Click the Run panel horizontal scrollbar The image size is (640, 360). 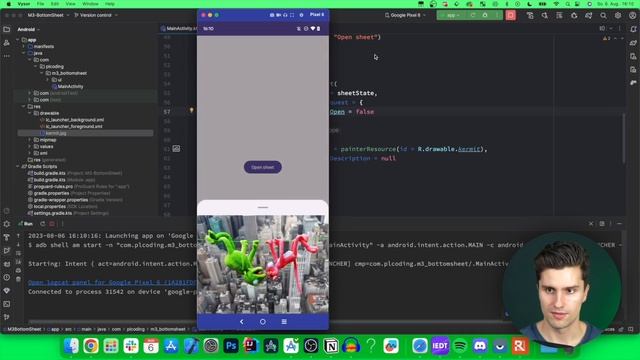(x=112, y=322)
